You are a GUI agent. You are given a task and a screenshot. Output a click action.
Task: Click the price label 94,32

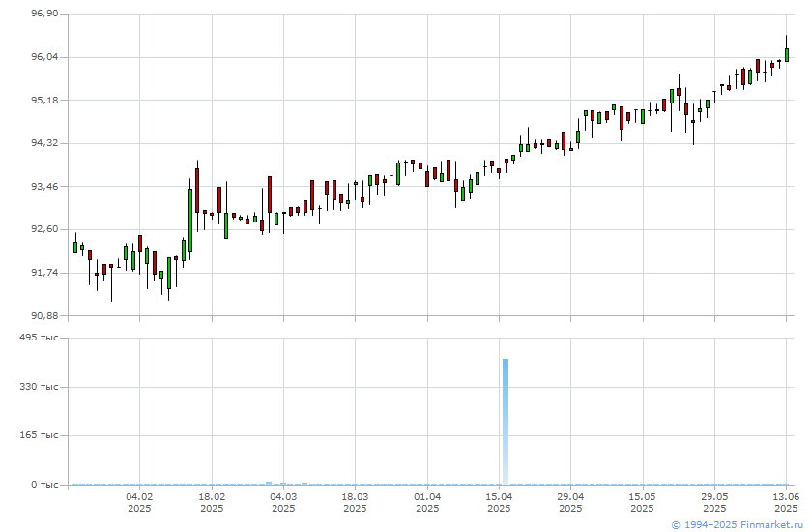pyautogui.click(x=44, y=143)
